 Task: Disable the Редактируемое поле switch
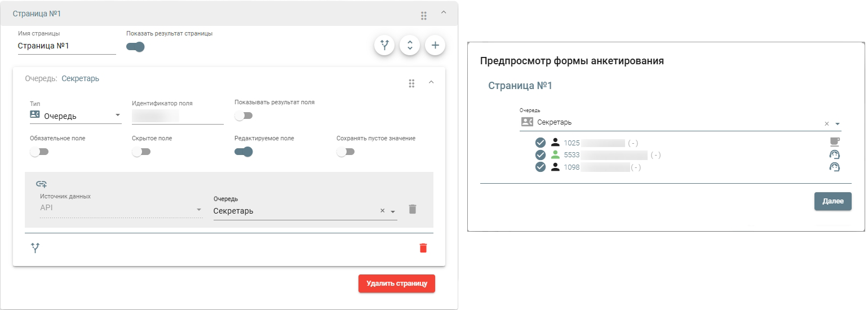point(243,152)
